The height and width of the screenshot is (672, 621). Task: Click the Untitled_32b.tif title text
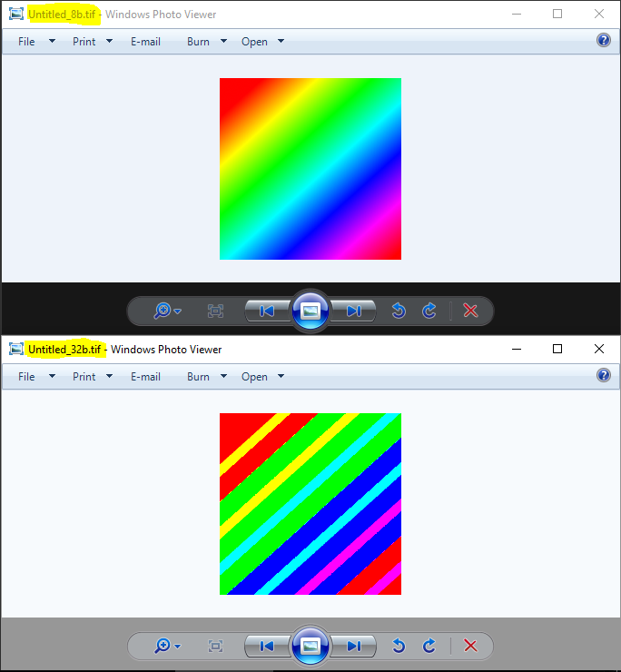tap(64, 350)
